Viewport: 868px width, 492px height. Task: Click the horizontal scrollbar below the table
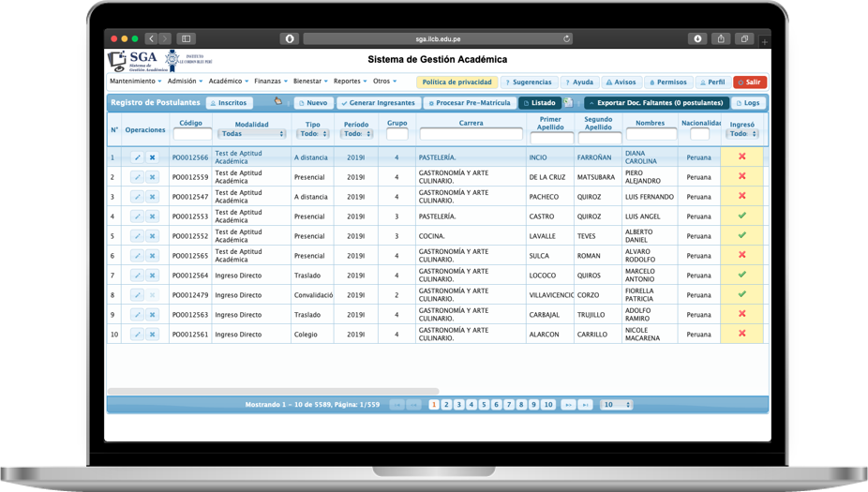pos(273,391)
